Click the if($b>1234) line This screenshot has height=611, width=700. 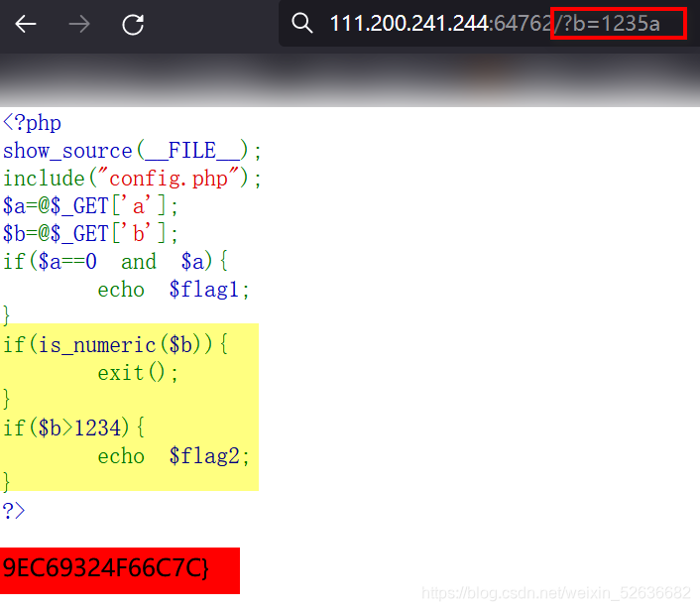73,428
